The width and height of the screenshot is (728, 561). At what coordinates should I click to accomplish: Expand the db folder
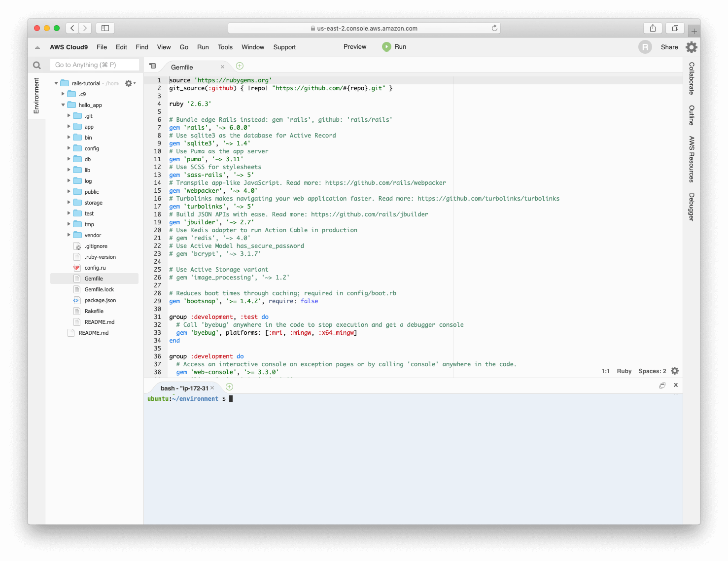[69, 159]
